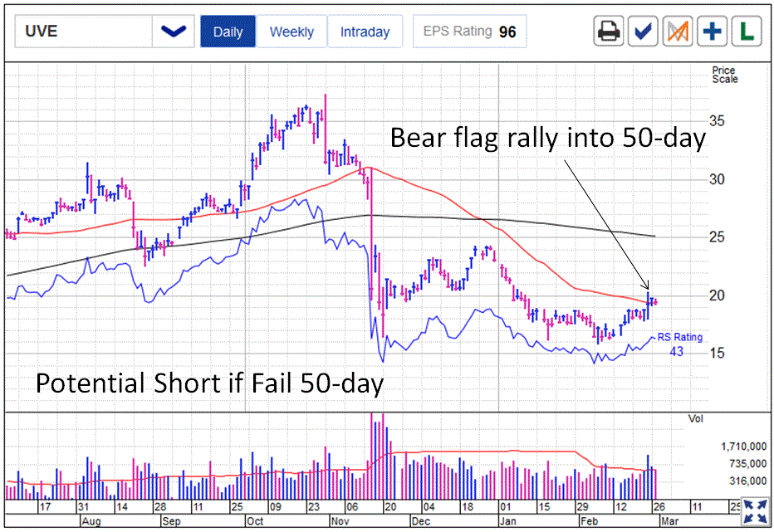
Task: Click the 01 date label on the time axis
Action: point(506,507)
